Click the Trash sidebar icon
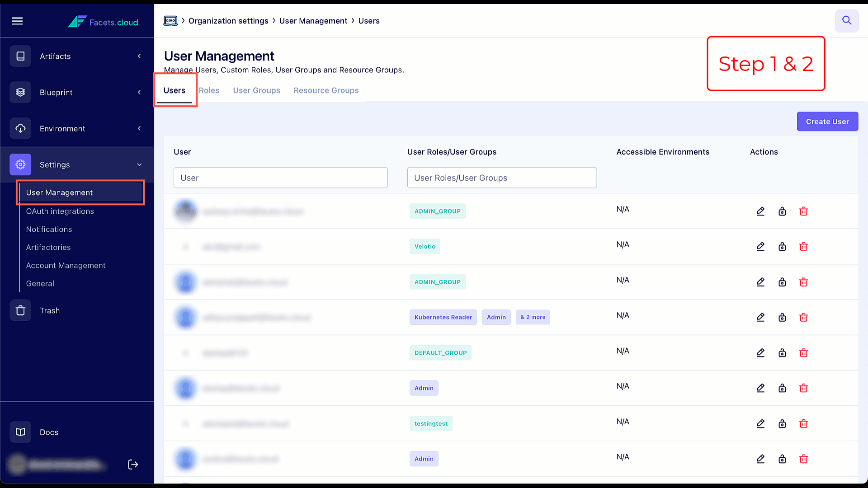 [20, 310]
